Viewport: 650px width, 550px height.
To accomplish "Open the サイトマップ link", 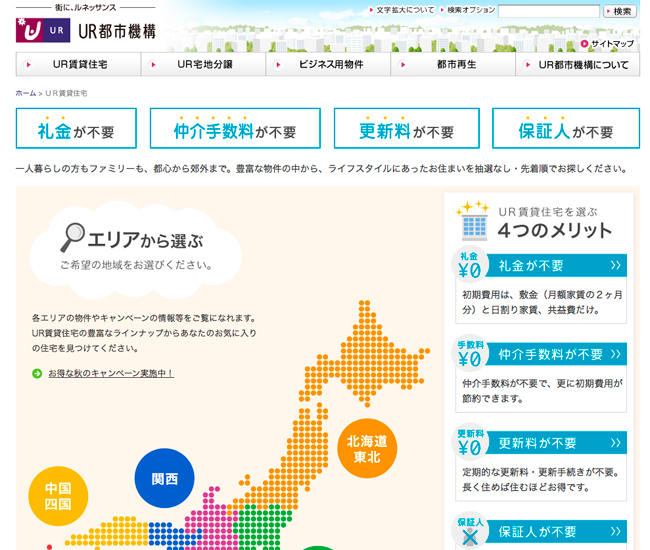I will (612, 44).
